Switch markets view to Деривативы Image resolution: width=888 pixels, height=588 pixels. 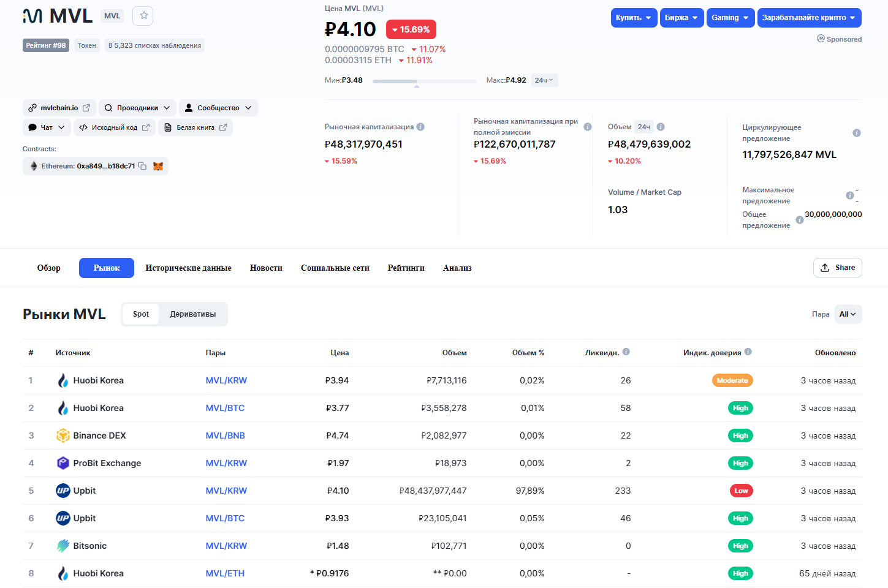coord(193,314)
